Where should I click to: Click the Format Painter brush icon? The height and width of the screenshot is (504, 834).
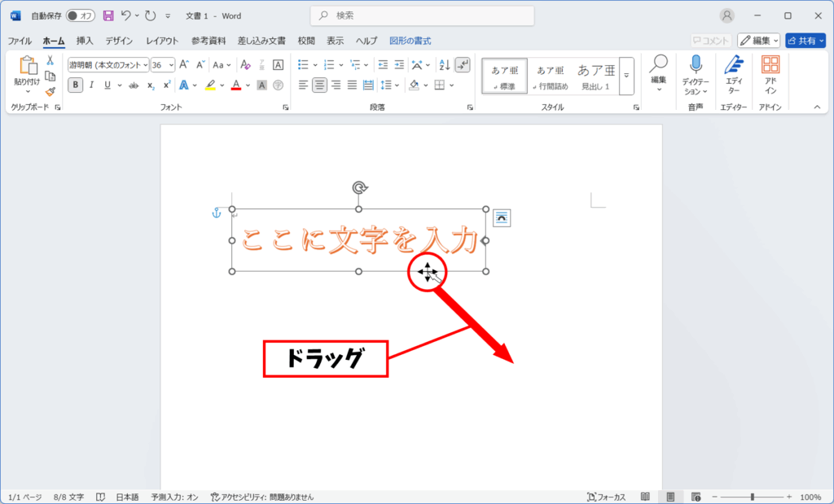50,92
